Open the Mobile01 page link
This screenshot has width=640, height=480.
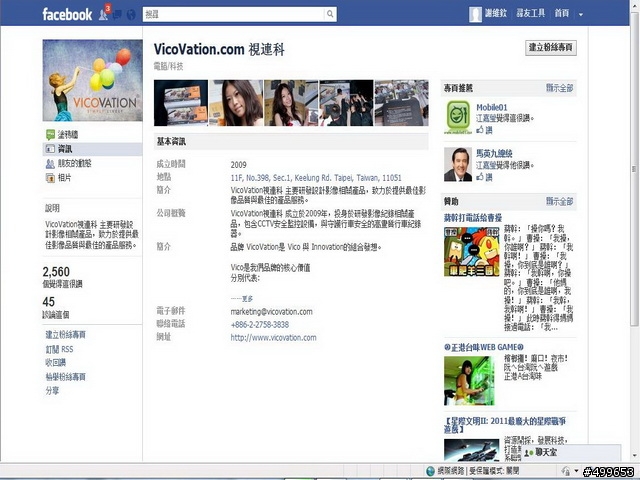(492, 107)
